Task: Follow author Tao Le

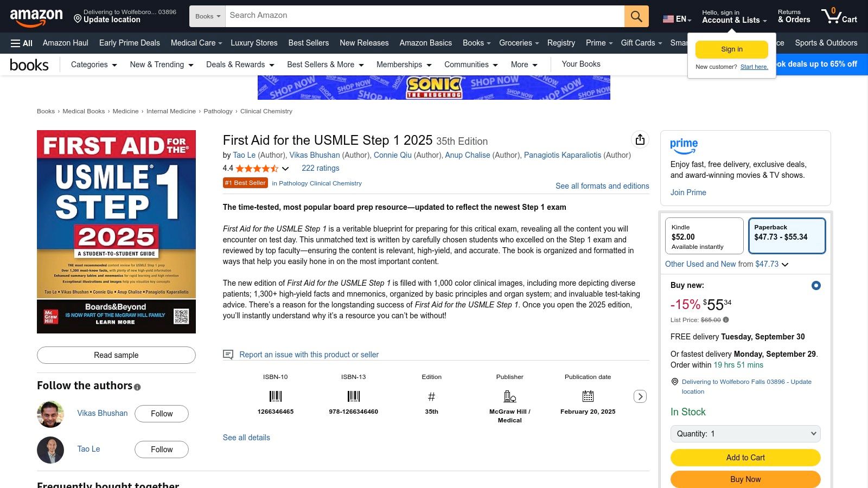Action: pos(162,450)
